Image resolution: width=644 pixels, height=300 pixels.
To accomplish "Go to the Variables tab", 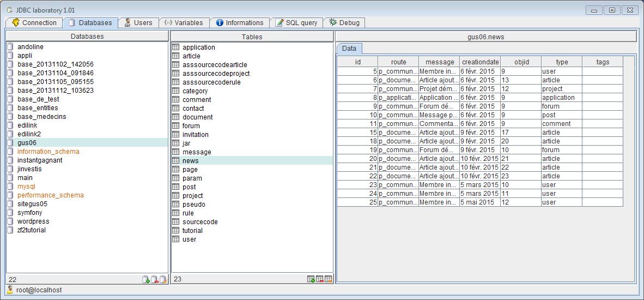I will pyautogui.click(x=184, y=22).
